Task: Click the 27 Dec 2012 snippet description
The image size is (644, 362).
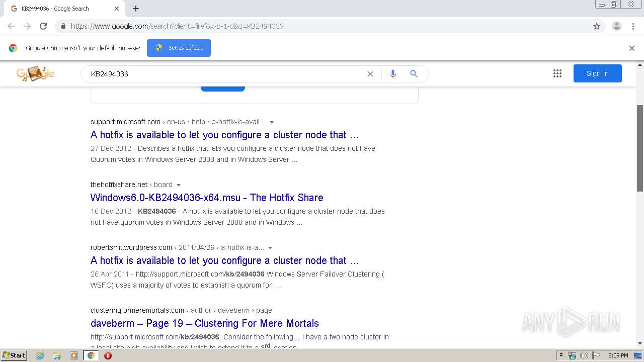Action: [233, 154]
